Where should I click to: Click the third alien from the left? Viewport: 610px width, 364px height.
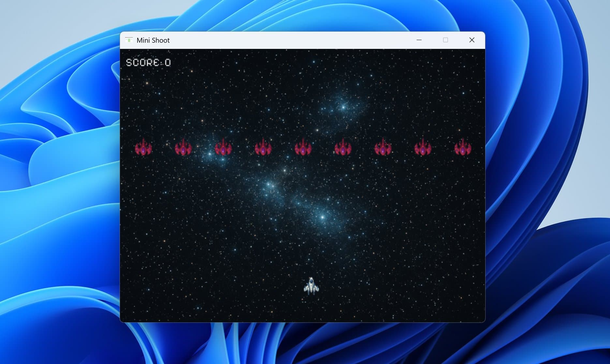coord(224,148)
